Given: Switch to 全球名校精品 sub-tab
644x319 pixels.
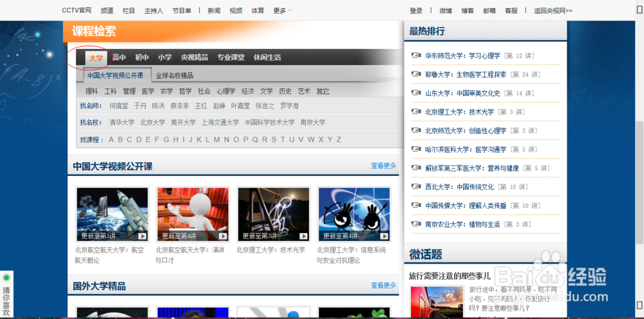Looking at the screenshot, I should click(x=175, y=75).
